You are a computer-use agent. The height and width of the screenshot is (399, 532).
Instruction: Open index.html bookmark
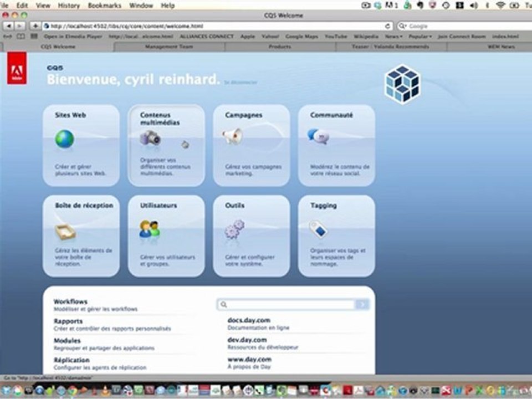pyautogui.click(x=505, y=37)
